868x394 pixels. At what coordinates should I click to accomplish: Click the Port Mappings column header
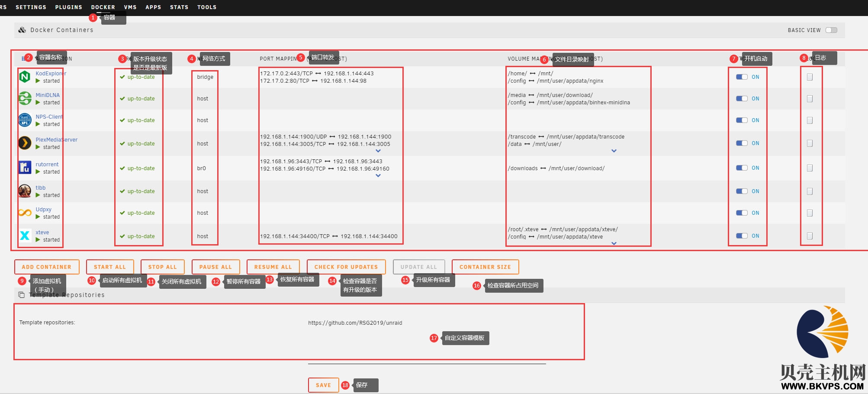[303, 59]
